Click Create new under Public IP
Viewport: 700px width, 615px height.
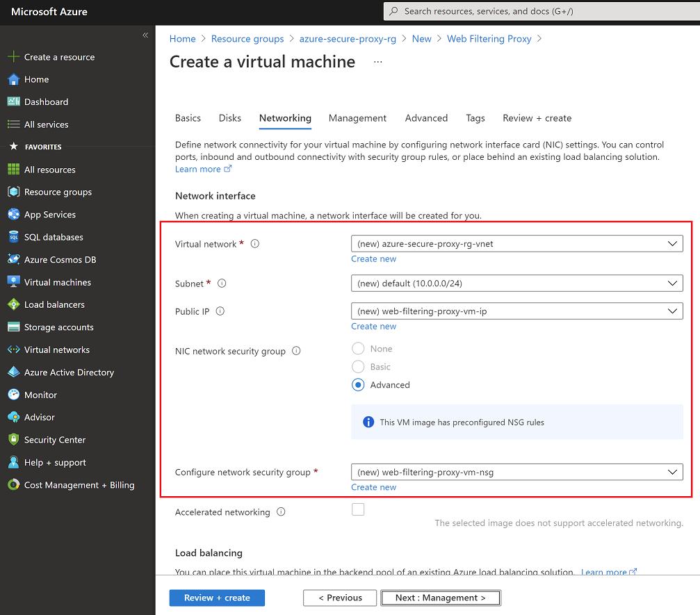coord(373,327)
